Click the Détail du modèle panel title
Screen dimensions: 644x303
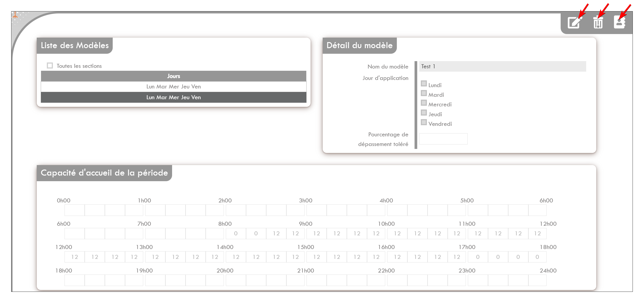point(359,45)
